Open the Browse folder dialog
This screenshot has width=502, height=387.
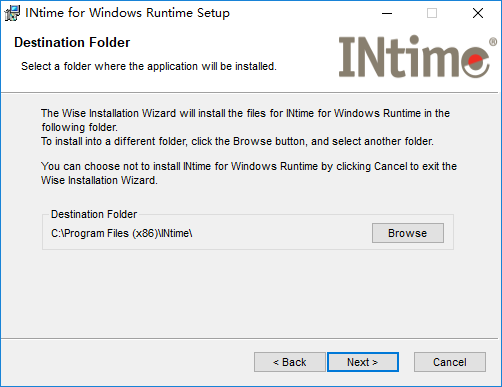point(408,233)
